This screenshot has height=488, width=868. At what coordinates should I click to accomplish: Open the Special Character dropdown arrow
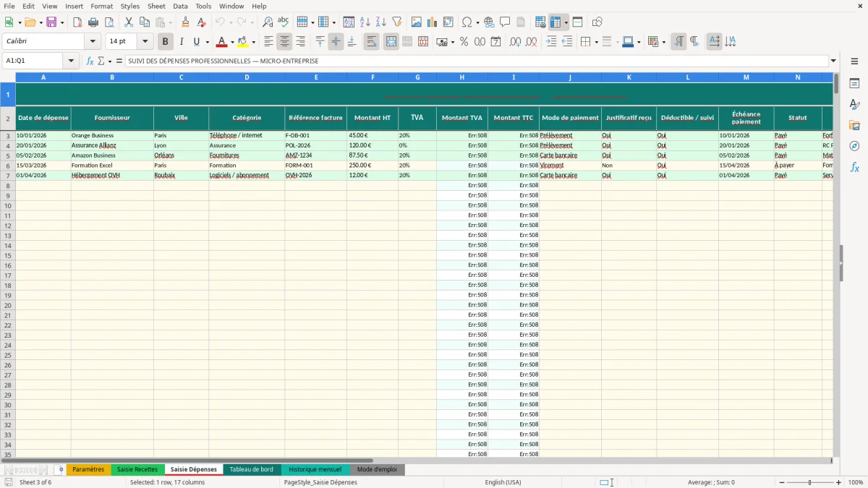(477, 22)
